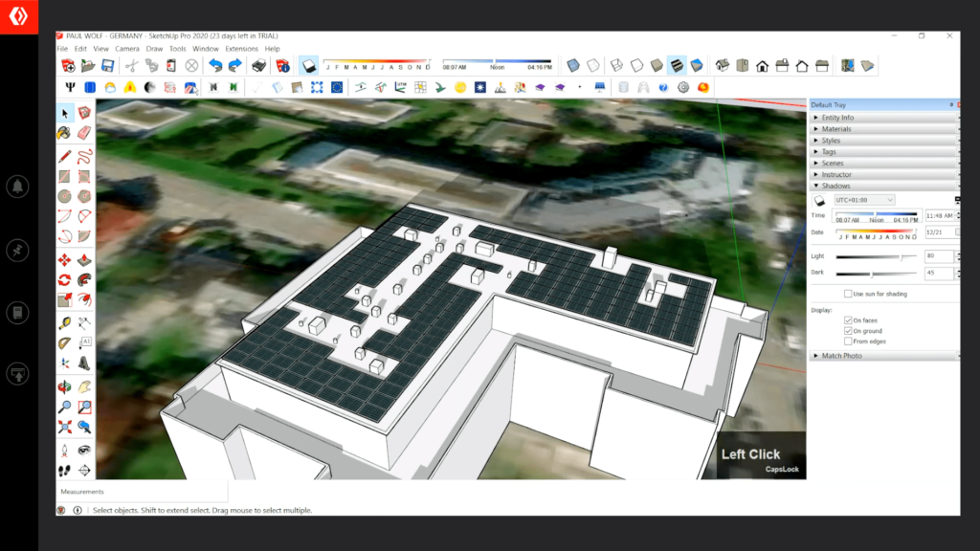
Task: Select the Scale tool
Action: 64,299
